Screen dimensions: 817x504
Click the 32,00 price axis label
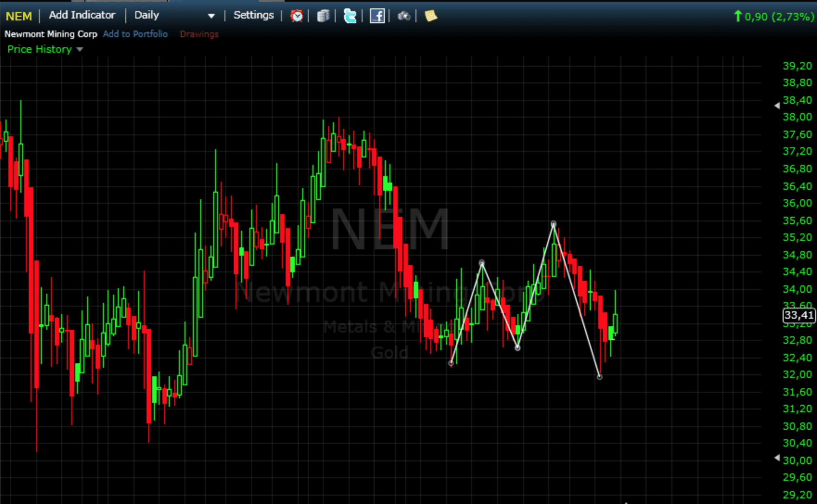pyautogui.click(x=797, y=374)
